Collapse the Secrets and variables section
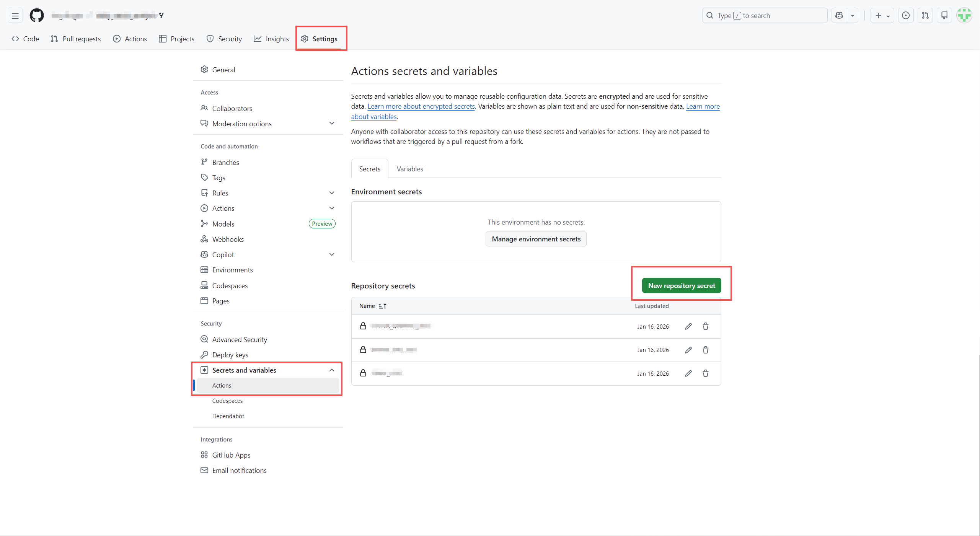 point(331,370)
